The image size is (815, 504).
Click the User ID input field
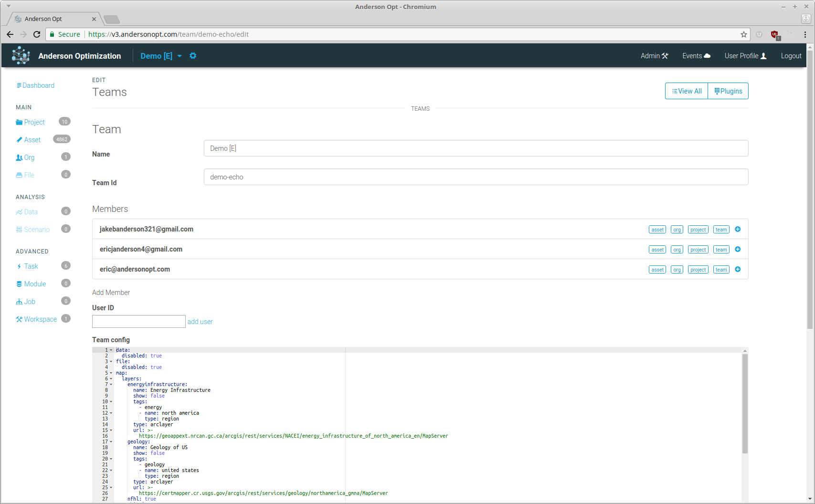tap(138, 321)
